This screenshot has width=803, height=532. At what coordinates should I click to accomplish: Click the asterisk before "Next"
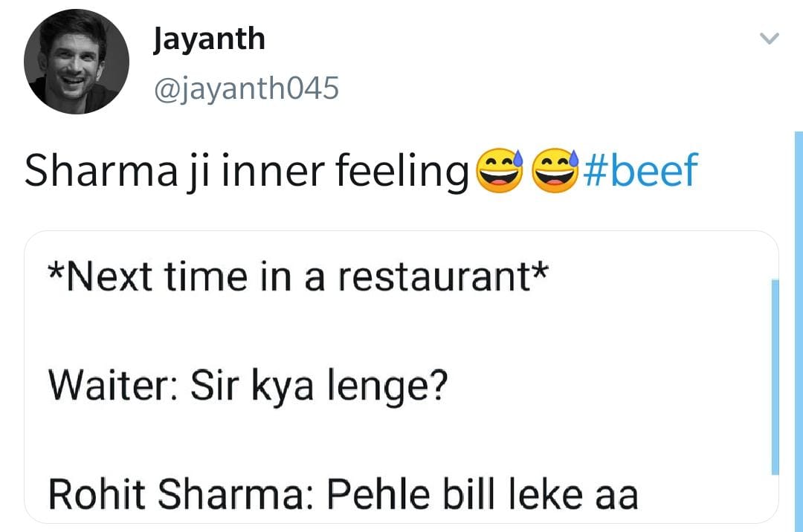55,270
